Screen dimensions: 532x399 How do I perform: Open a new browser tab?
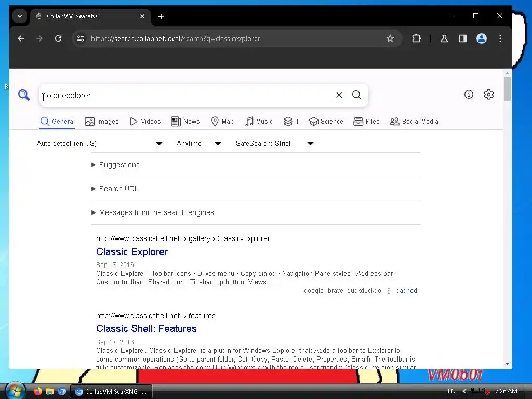161,16
